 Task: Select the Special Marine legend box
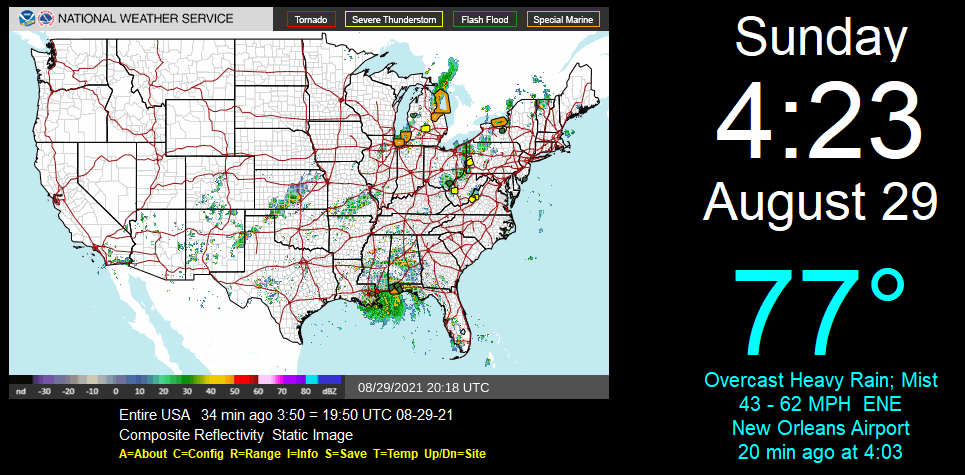pos(563,20)
